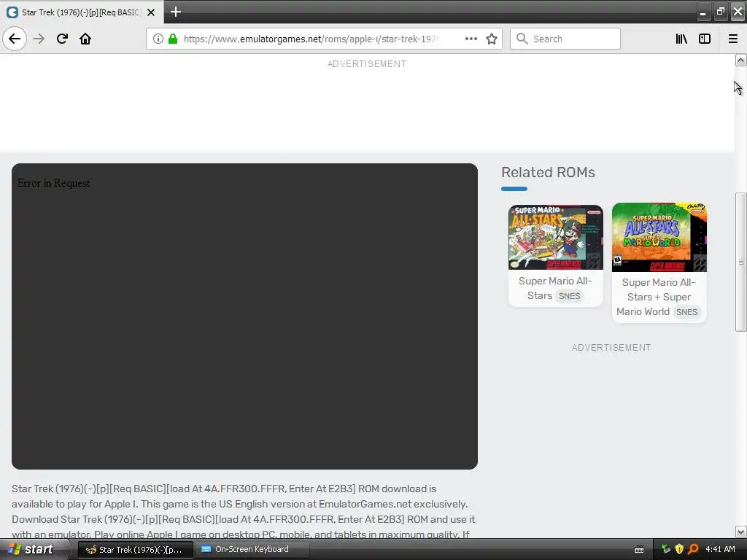747x560 pixels.
Task: Click the green arrows system tray icon
Action: 666,550
